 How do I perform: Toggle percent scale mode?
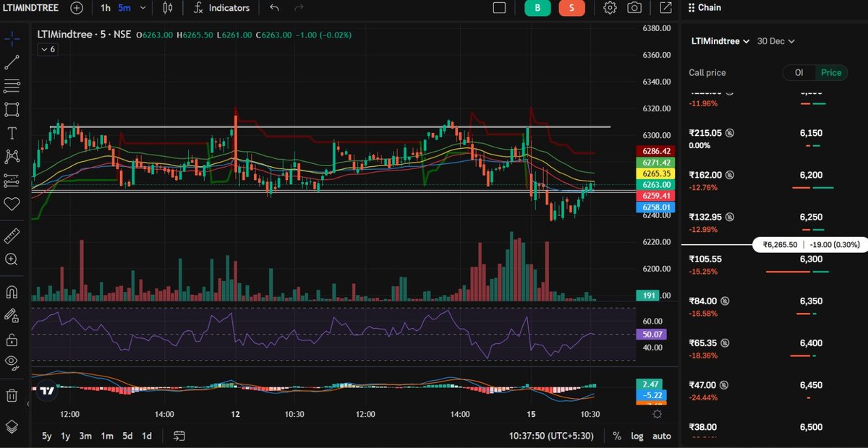(x=617, y=436)
